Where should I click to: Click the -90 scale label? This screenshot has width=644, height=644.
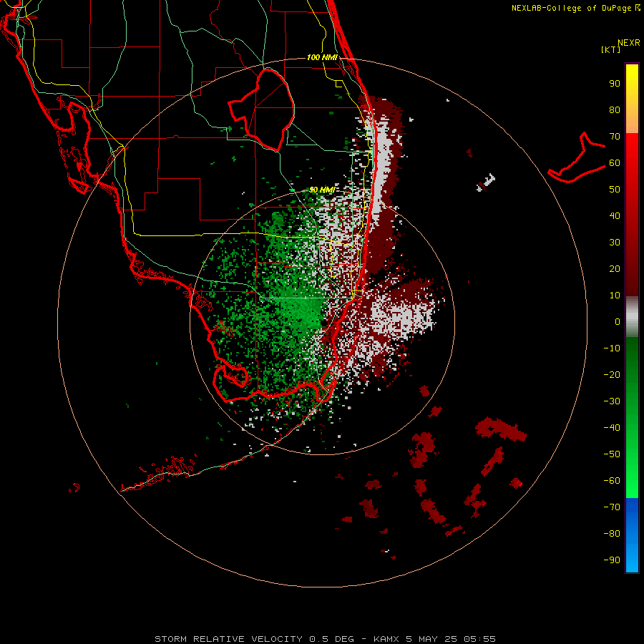point(612,560)
